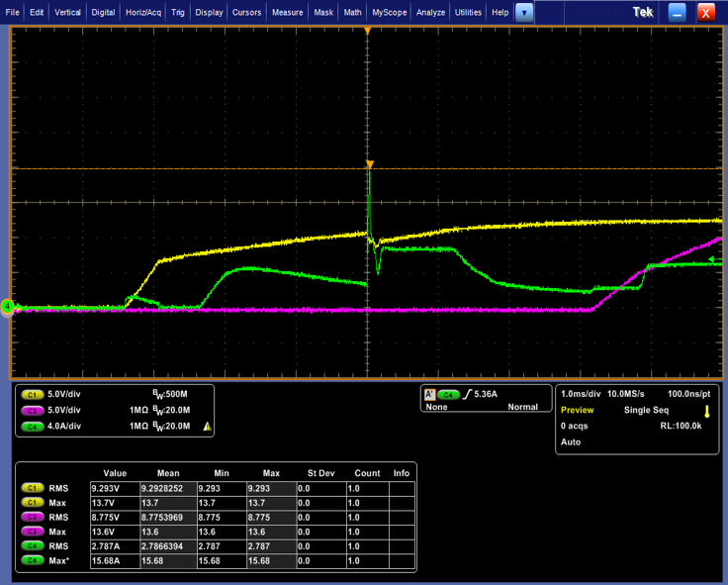Screen dimensions: 728x585
Task: Click the trigger level marker on waveform
Action: 370,164
